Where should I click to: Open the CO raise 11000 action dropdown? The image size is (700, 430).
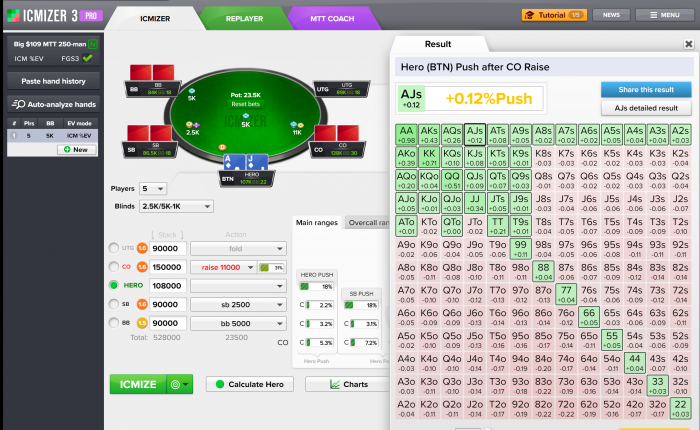pos(223,267)
